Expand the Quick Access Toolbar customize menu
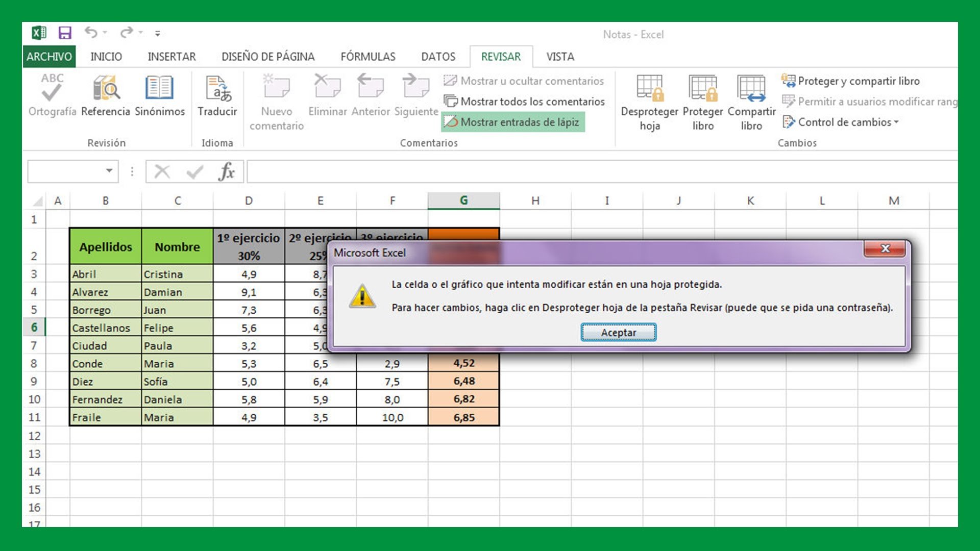The height and width of the screenshot is (551, 980). point(158,34)
